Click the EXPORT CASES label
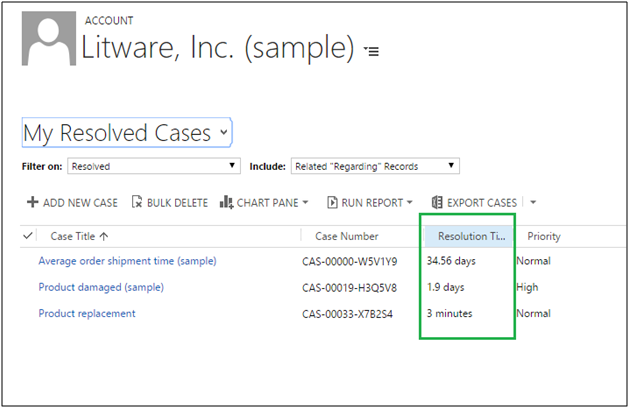The image size is (630, 408). click(x=482, y=203)
